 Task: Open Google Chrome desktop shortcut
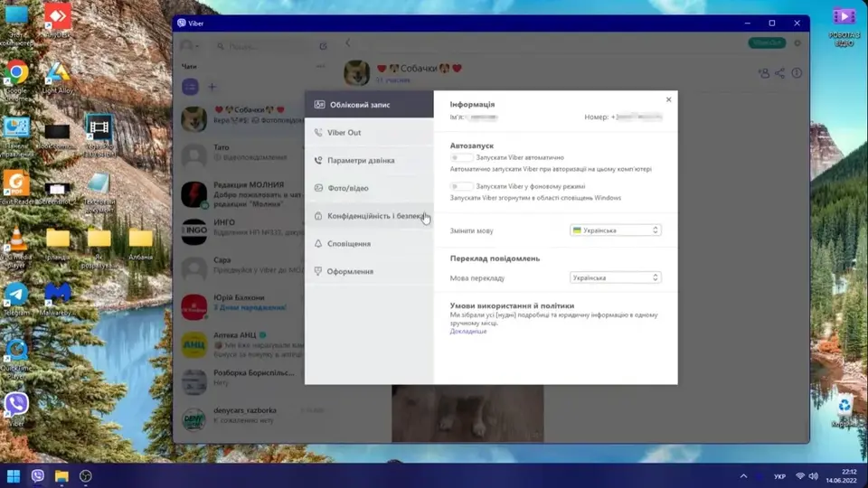tap(16, 80)
